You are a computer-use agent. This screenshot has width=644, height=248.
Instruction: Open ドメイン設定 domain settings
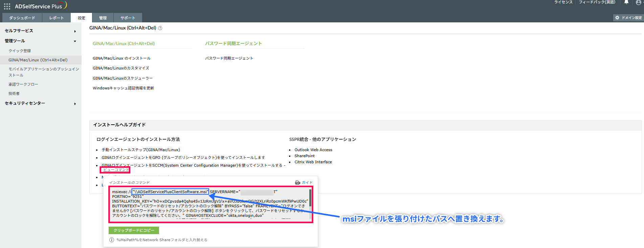tap(629, 18)
